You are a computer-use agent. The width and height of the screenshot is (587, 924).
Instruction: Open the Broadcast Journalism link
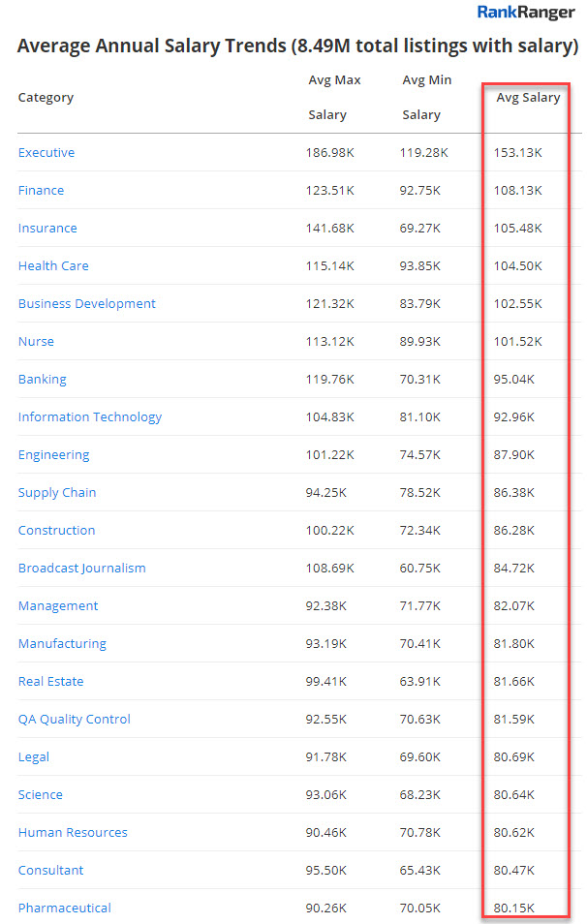[81, 569]
